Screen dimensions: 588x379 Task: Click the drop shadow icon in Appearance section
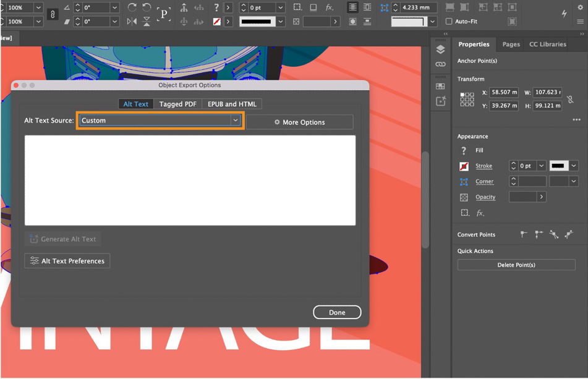point(464,213)
